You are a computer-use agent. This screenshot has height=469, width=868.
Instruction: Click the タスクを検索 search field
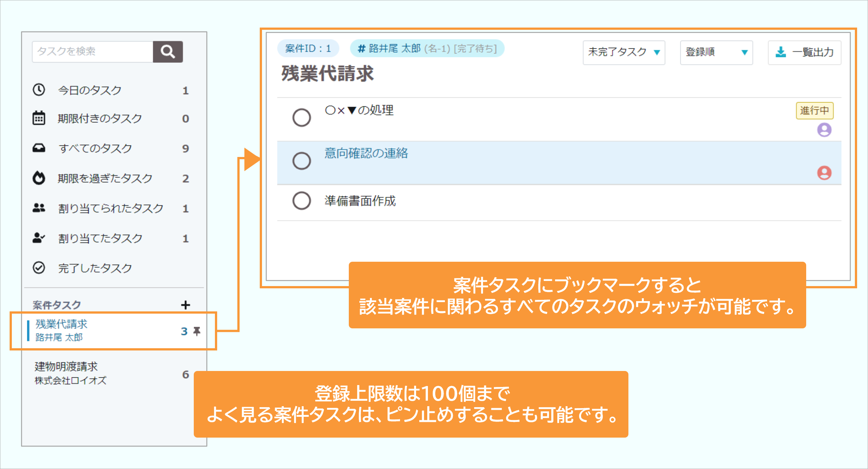(x=93, y=52)
